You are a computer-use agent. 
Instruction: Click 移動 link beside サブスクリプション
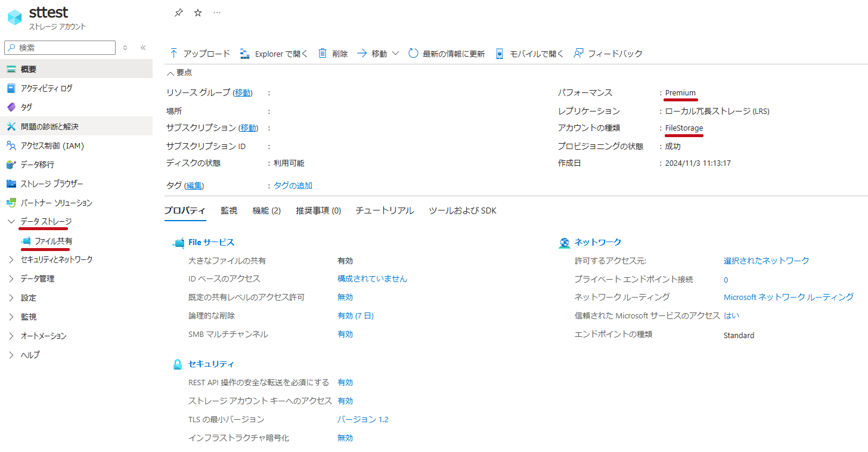pyautogui.click(x=249, y=128)
